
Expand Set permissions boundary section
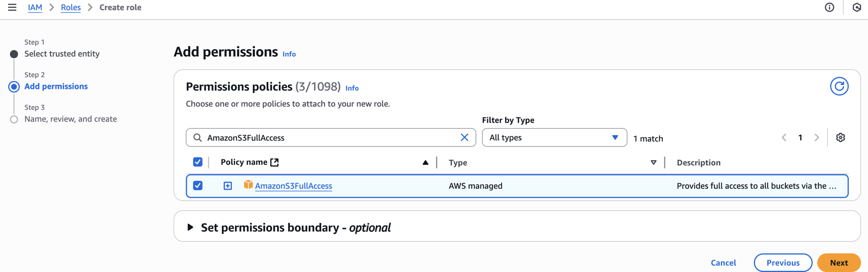190,227
